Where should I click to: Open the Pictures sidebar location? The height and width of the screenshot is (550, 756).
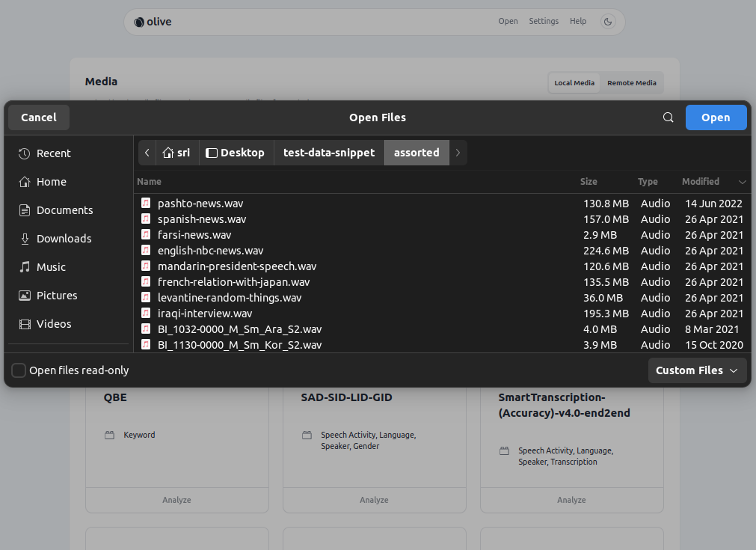click(57, 296)
